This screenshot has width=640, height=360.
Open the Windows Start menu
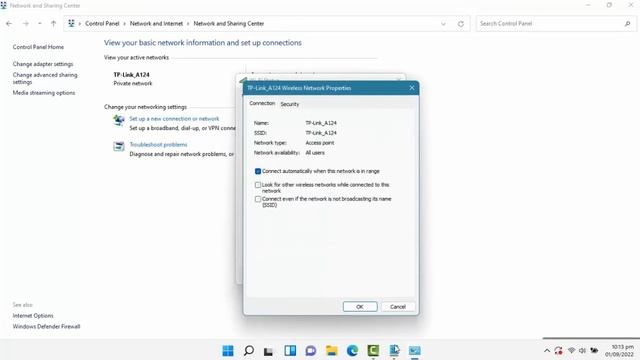[x=228, y=351]
